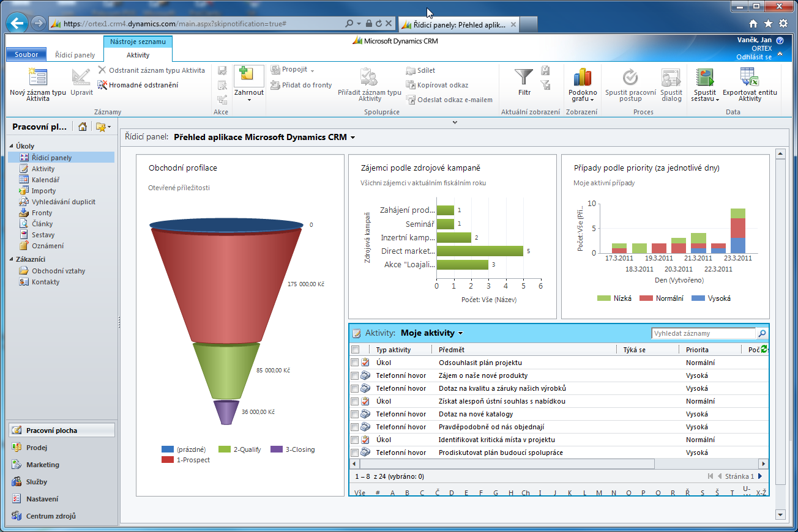Check row Prodiskutovat plán budoucí spolupráce
The height and width of the screenshot is (532, 798).
[x=355, y=453]
